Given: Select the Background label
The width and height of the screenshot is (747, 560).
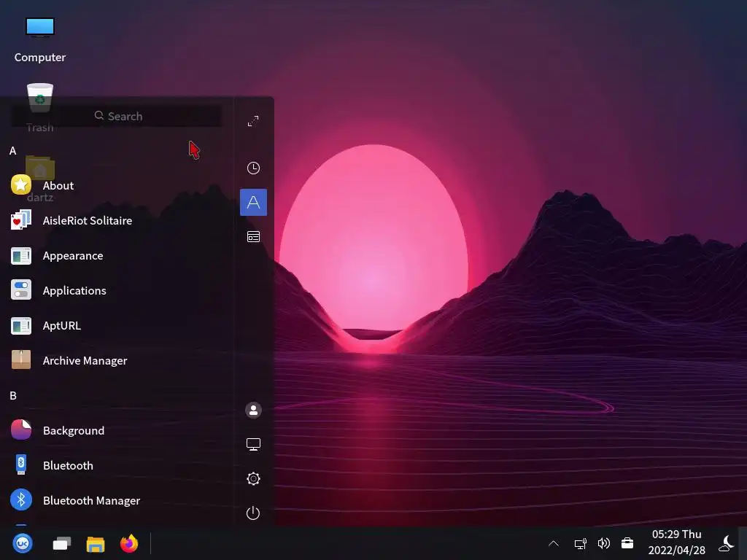Looking at the screenshot, I should (74, 430).
